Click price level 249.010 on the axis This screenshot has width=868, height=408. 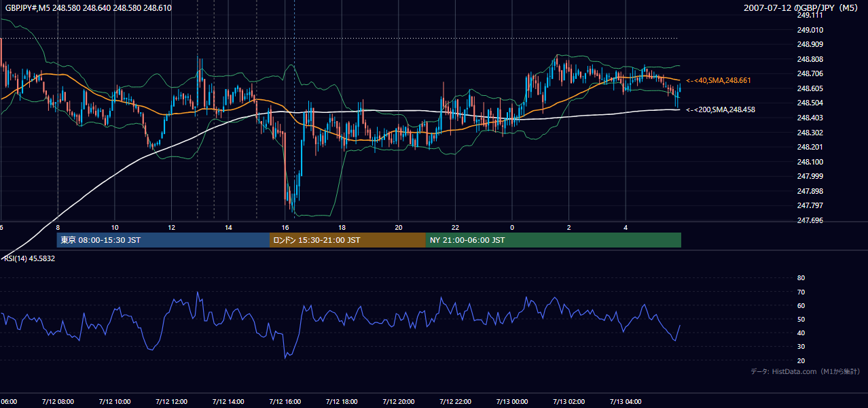[810, 30]
